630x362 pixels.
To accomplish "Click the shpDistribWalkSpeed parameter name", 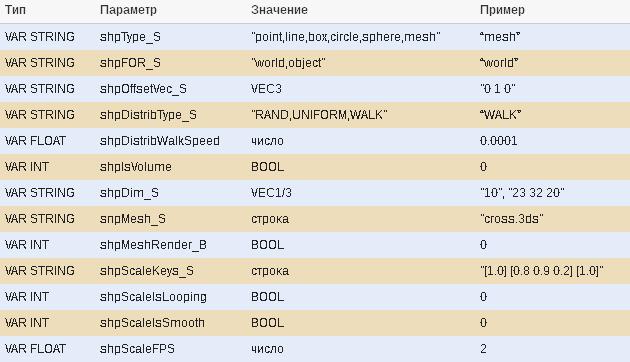I will pyautogui.click(x=160, y=141).
